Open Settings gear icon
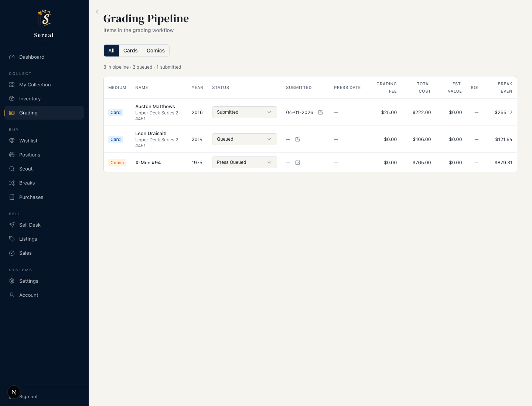This screenshot has width=532, height=406. pyautogui.click(x=12, y=281)
